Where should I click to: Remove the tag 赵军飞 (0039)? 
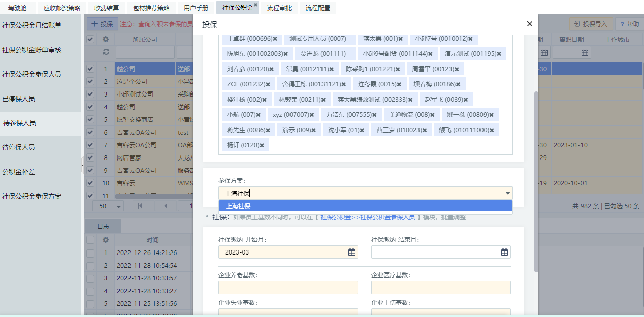[x=466, y=100]
